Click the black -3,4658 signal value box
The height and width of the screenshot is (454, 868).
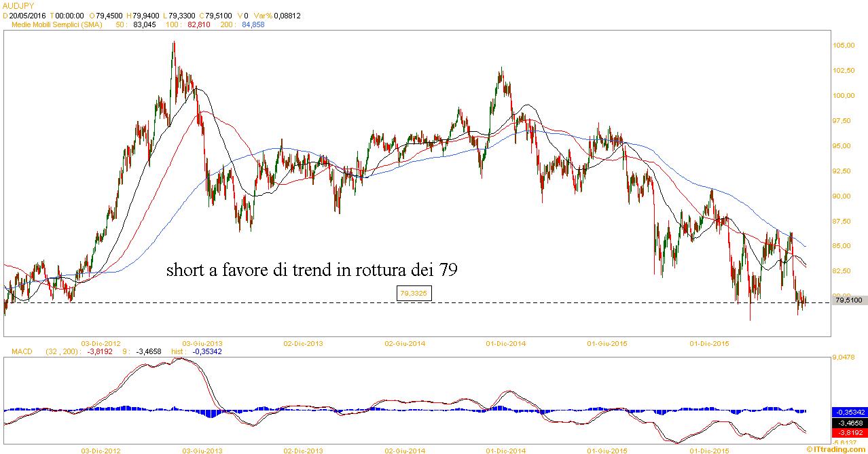[848, 422]
